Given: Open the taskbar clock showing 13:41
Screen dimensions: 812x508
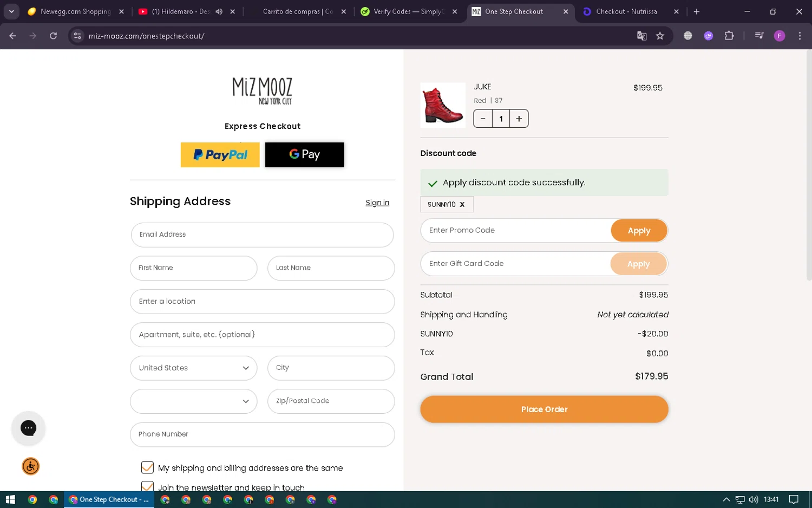Looking at the screenshot, I should coord(771,499).
